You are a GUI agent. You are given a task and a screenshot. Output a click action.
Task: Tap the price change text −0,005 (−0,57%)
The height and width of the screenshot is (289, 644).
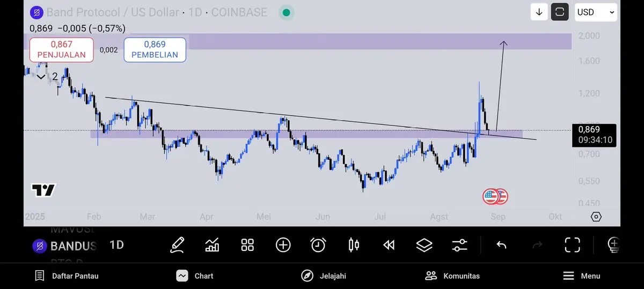pyautogui.click(x=91, y=28)
